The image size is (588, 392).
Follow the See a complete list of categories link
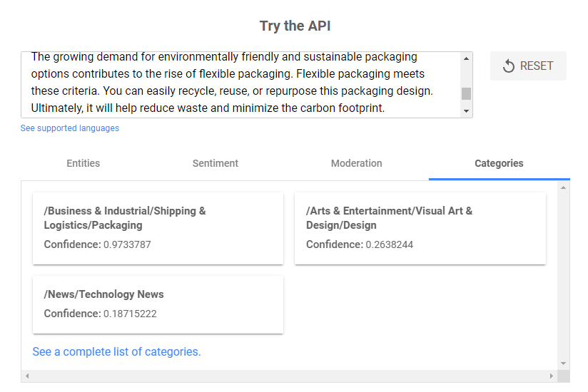click(116, 351)
